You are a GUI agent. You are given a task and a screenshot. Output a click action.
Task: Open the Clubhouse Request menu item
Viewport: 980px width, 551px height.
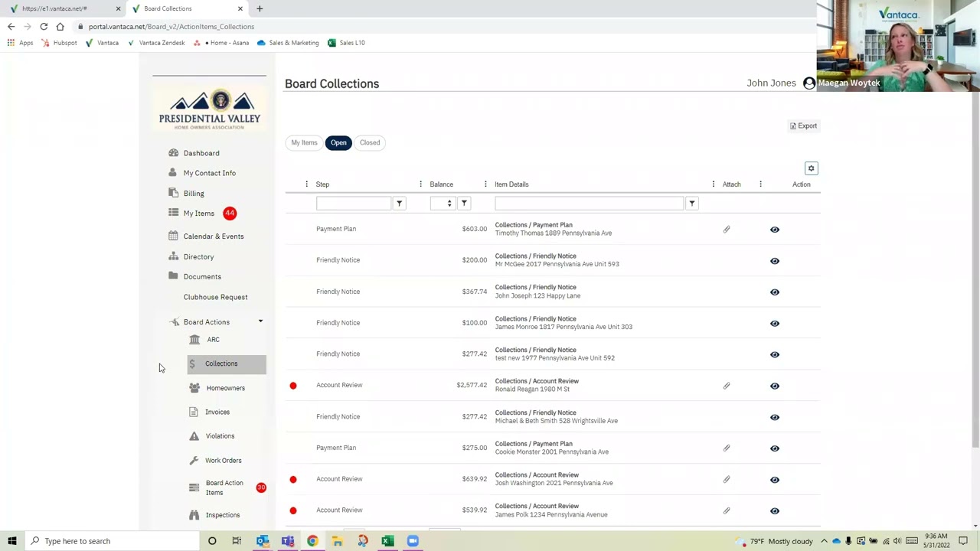coord(215,297)
